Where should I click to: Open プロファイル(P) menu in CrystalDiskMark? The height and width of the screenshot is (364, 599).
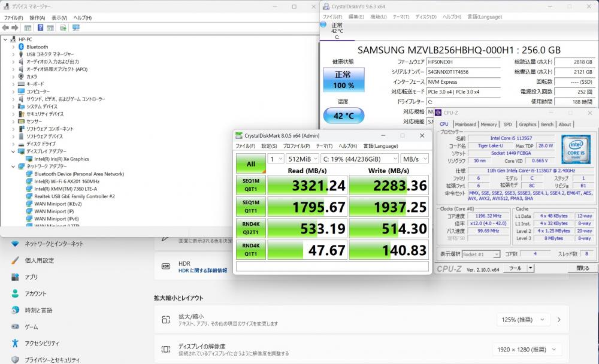pyautogui.click(x=297, y=146)
